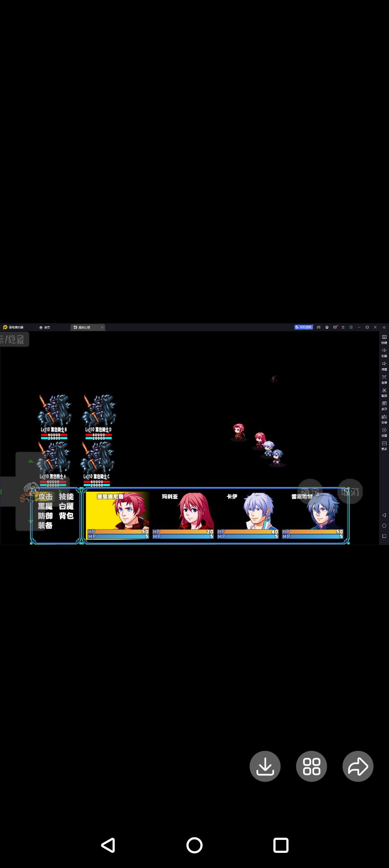
Task: Choose 黑魔 black magic command
Action: [x=45, y=506]
